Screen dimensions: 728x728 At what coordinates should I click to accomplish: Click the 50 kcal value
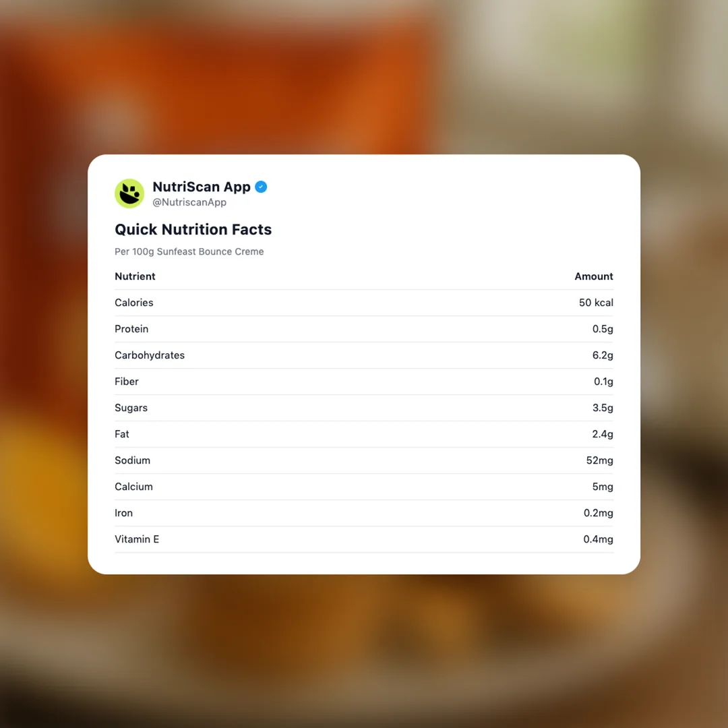596,303
